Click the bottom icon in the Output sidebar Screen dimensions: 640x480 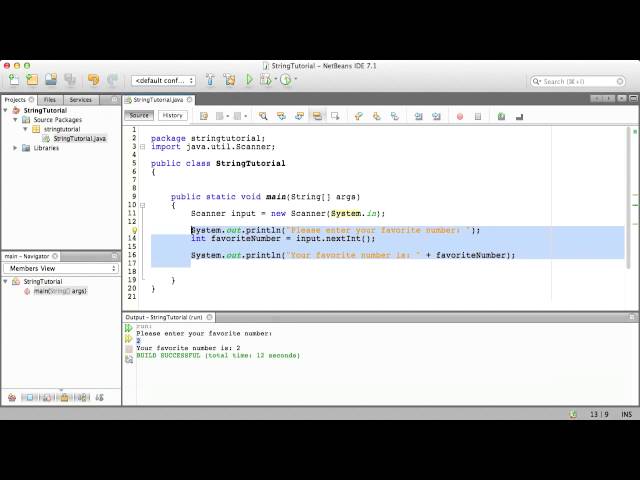click(x=129, y=360)
